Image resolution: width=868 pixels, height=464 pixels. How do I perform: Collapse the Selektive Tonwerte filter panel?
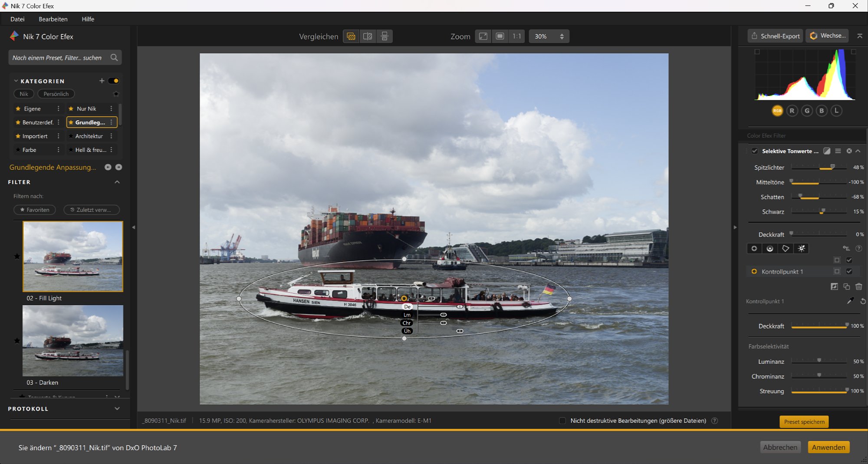click(858, 151)
